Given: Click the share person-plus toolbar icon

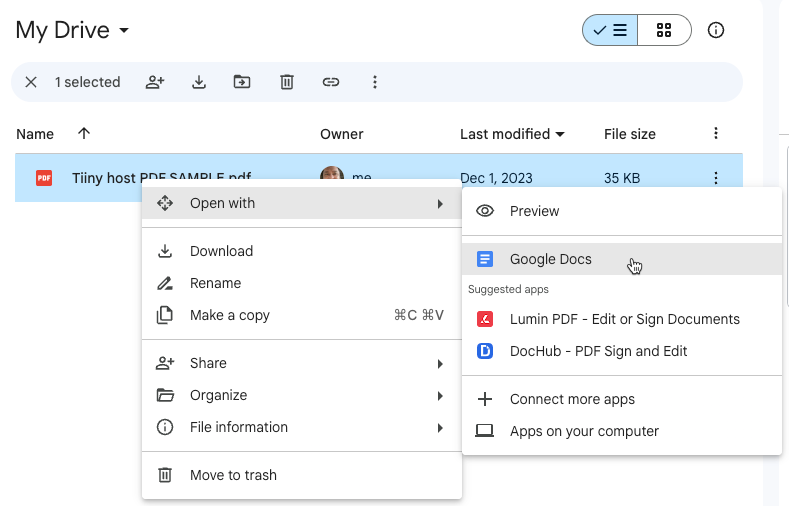Looking at the screenshot, I should pos(155,82).
